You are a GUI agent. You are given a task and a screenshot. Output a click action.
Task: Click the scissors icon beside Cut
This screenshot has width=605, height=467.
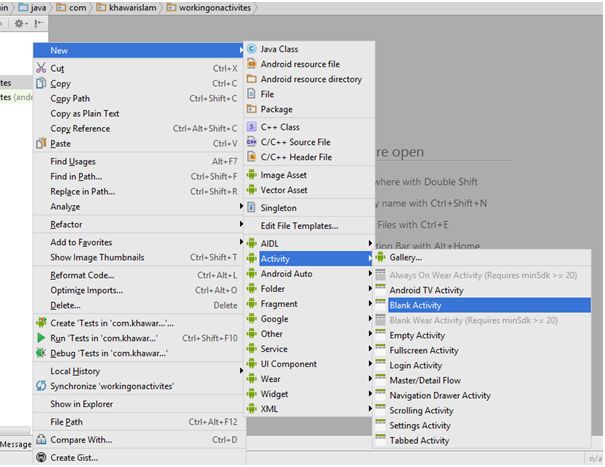(40, 68)
